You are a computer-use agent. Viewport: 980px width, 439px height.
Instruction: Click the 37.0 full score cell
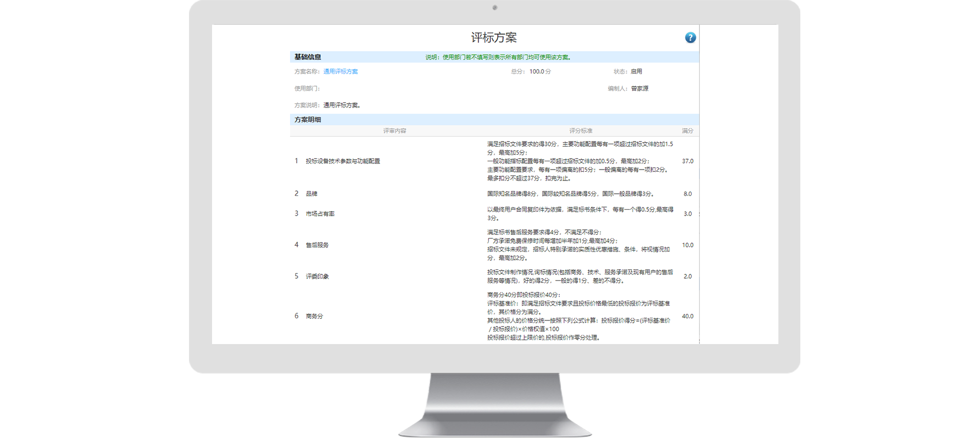click(x=687, y=161)
